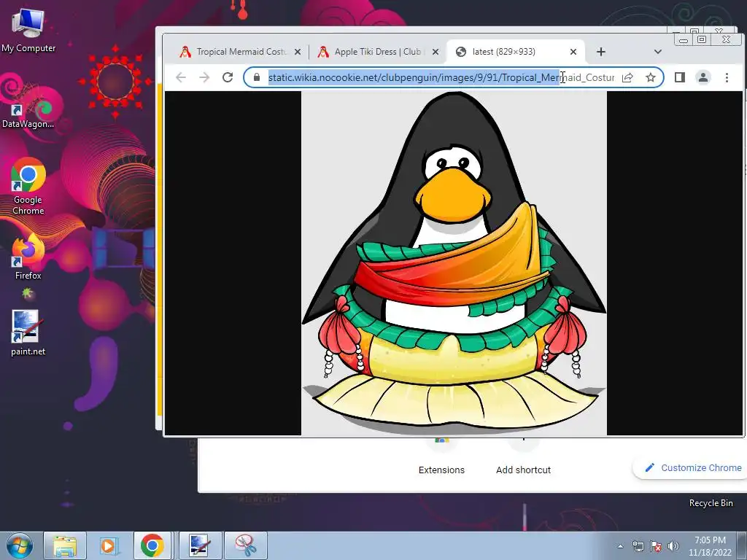The width and height of the screenshot is (747, 560).
Task: Open Chrome three-dot menu
Action: point(727,77)
